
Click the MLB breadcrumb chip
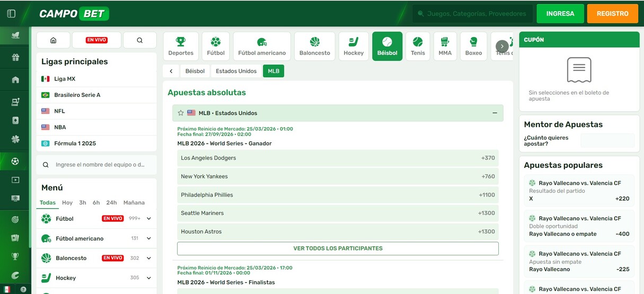pyautogui.click(x=274, y=71)
